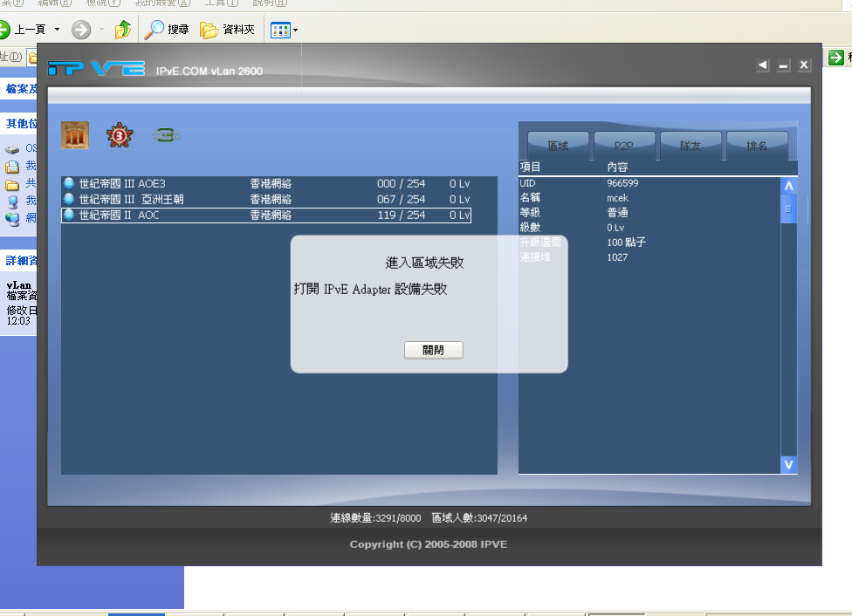852x616 pixels.
Task: Open Explorer 搜尋 search button
Action: pos(167,30)
